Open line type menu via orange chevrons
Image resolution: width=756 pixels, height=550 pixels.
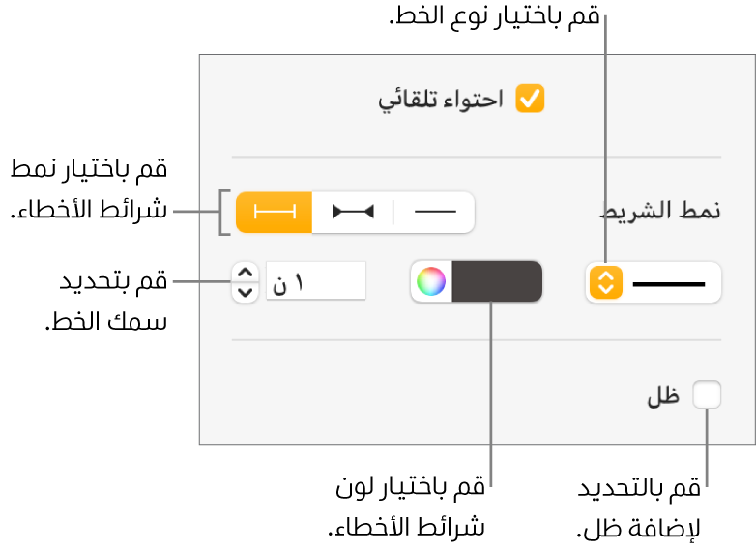tap(605, 283)
